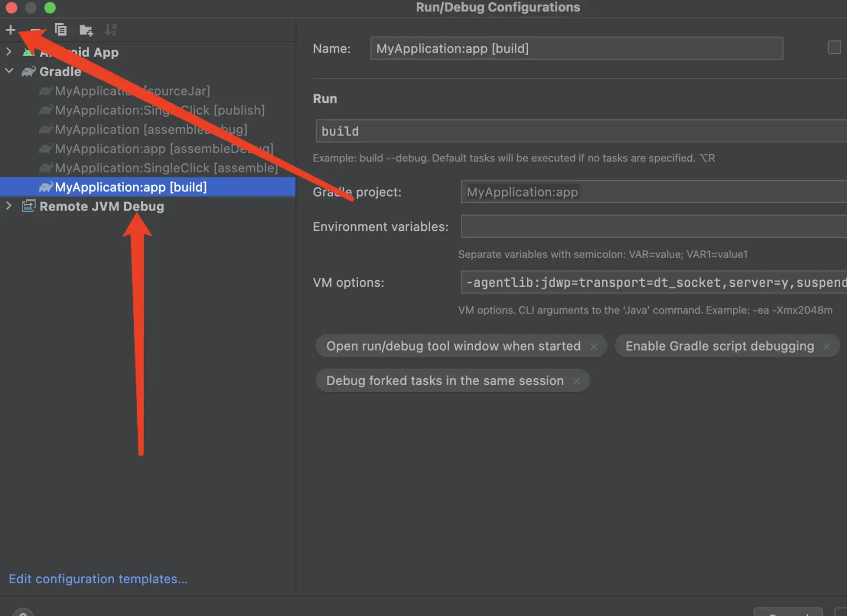Expand the Android App tree node
This screenshot has width=847, height=616.
click(x=9, y=52)
